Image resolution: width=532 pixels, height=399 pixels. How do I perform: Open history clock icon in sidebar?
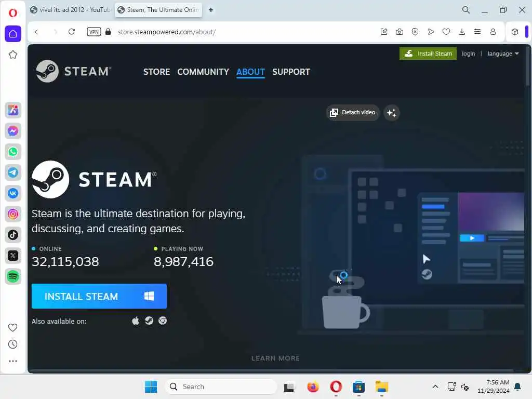(12, 344)
